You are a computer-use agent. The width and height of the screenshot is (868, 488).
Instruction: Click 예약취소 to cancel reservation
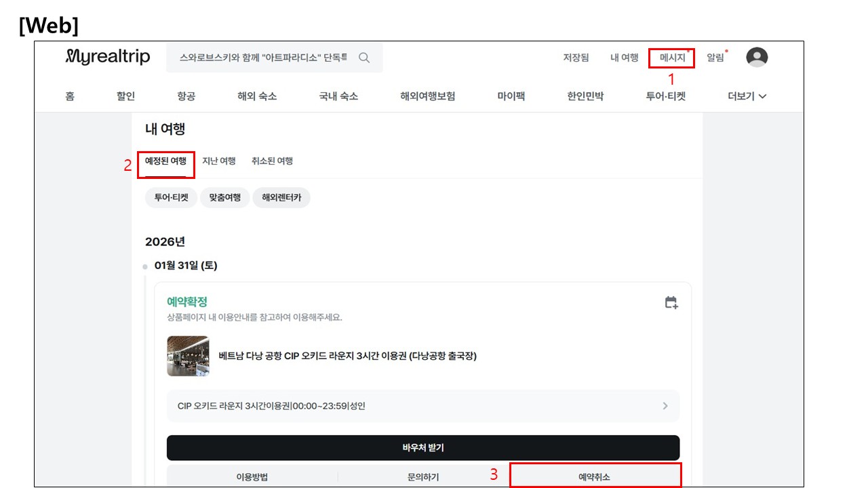[594, 476]
